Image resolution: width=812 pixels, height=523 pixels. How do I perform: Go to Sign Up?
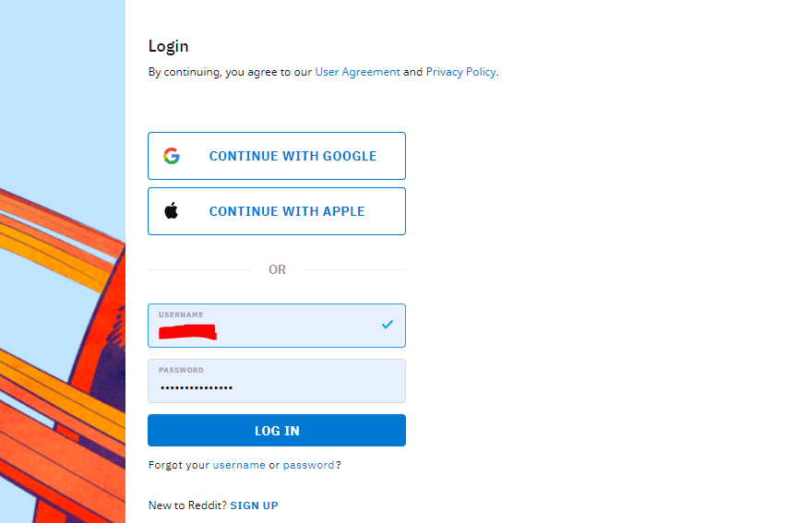click(255, 505)
